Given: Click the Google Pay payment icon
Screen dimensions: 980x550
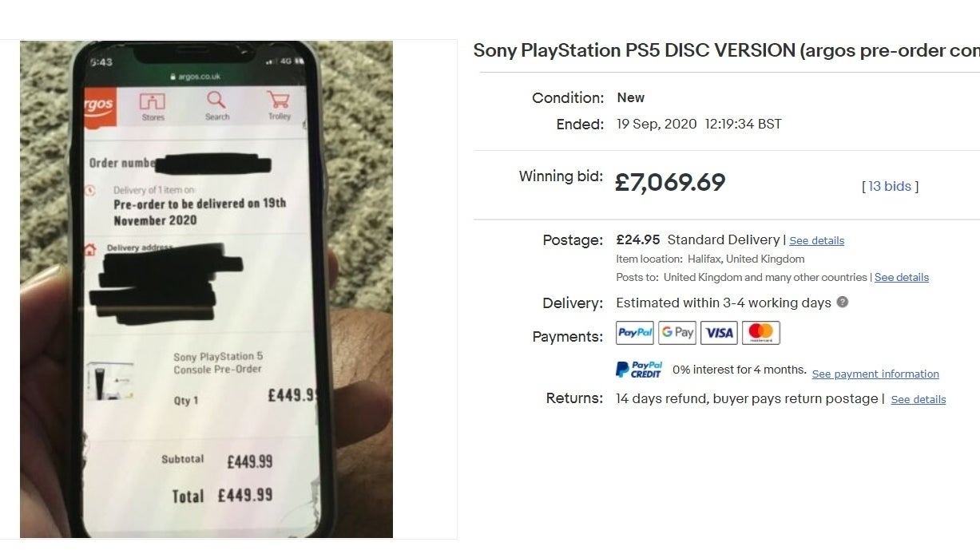Looking at the screenshot, I should [677, 333].
